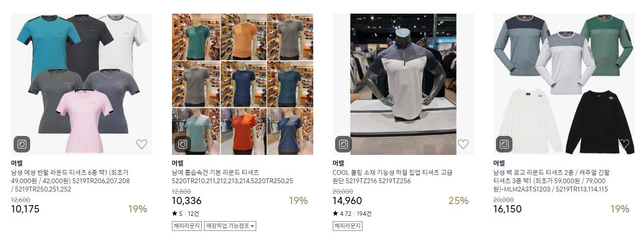The image size is (644, 246).
Task: Click the 해피라운지 tag under COOL 쿨링 product
Action: pos(347,226)
